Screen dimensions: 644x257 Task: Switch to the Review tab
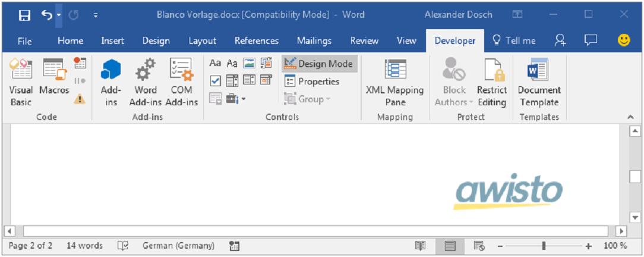(364, 40)
